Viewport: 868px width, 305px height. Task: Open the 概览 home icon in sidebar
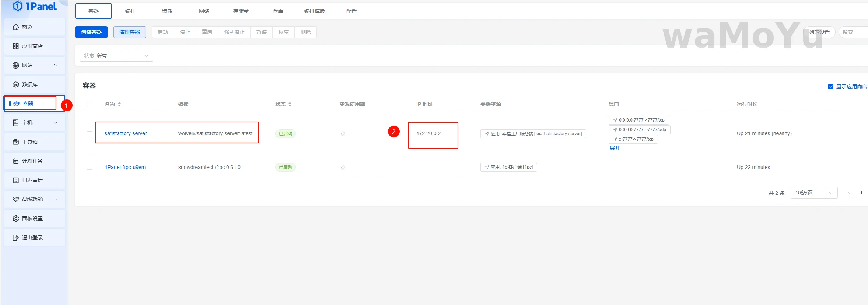point(16,27)
